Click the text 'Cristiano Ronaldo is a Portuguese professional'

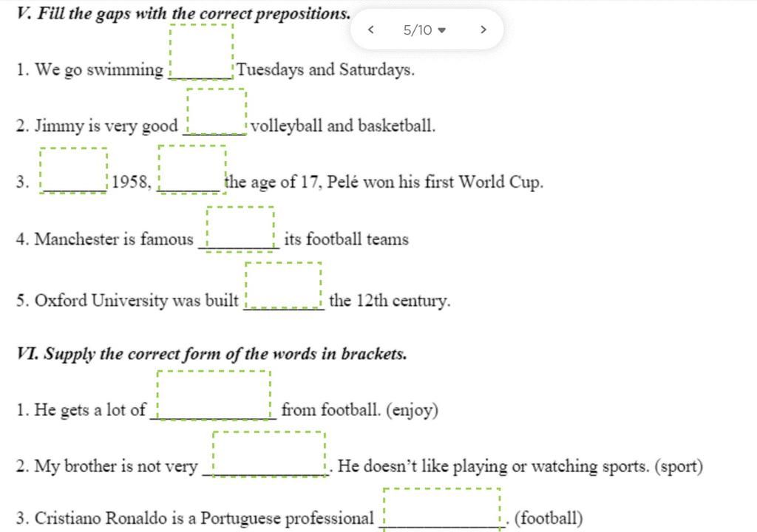(x=204, y=519)
